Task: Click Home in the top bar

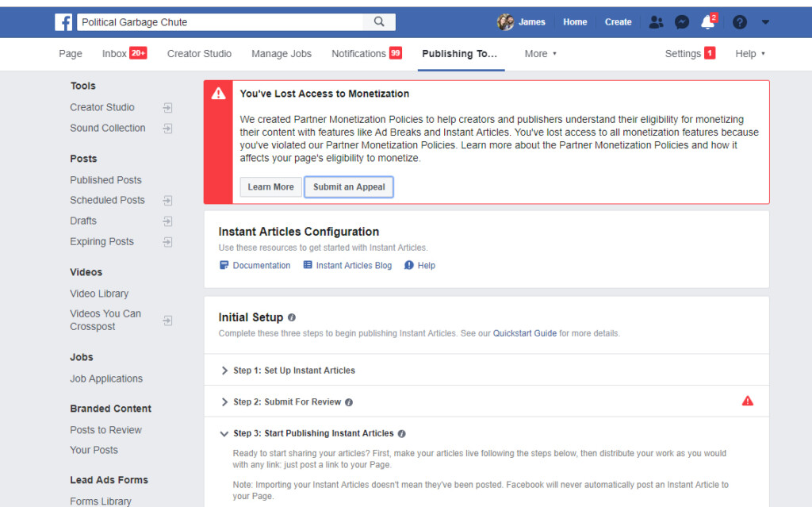Action: pos(575,21)
